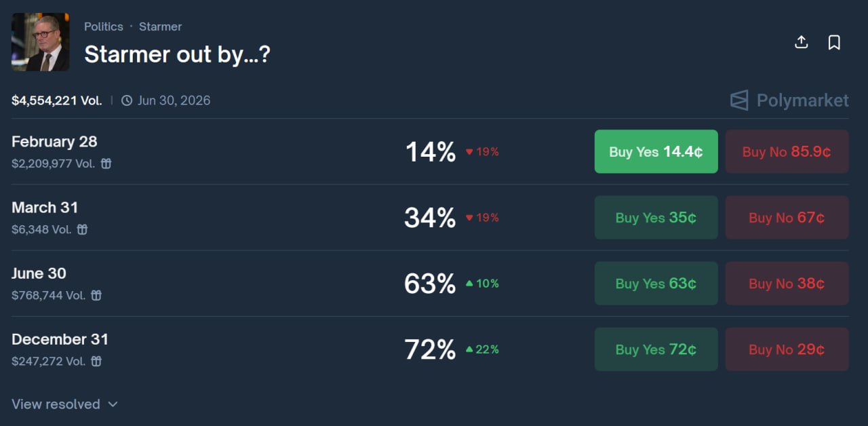Buy No at 38¢ for June 30
868x426 pixels.
[x=787, y=283]
